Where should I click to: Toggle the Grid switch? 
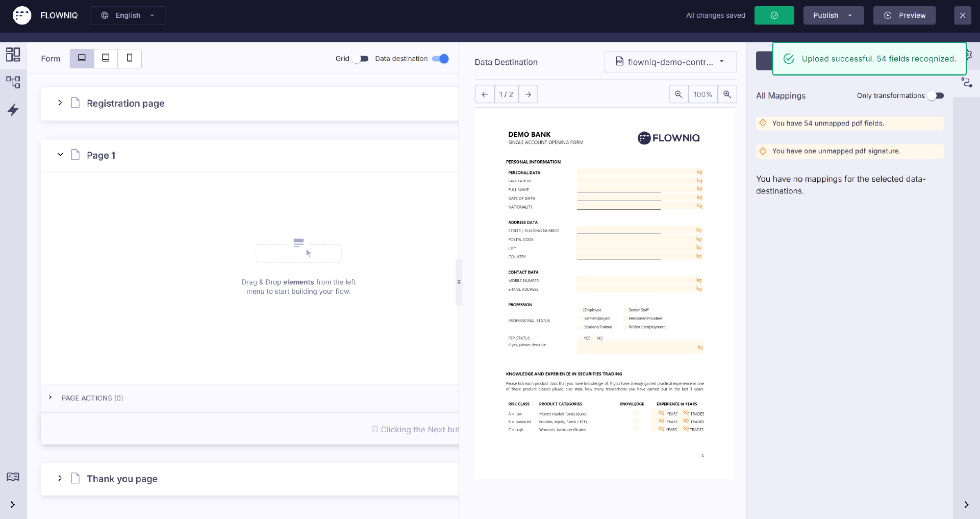pyautogui.click(x=361, y=59)
